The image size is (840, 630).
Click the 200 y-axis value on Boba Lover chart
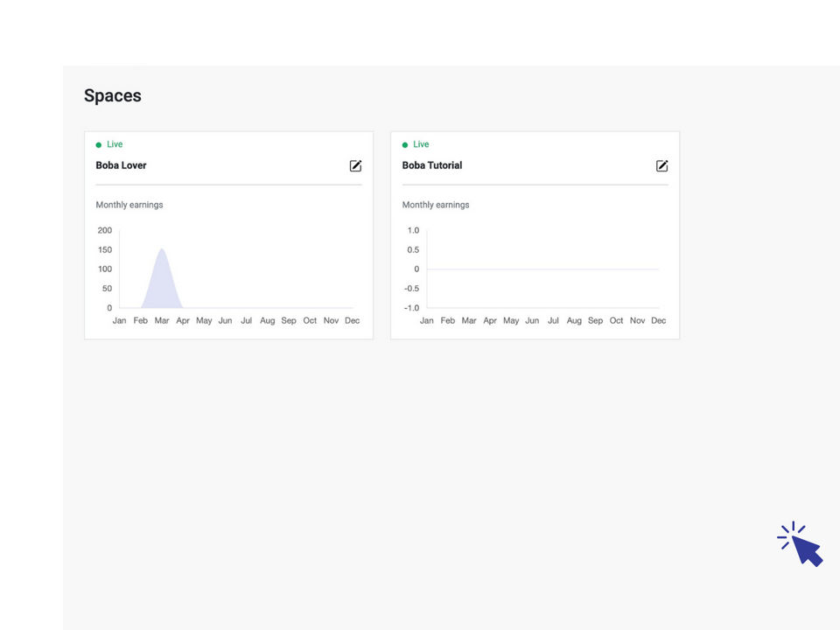105,231
